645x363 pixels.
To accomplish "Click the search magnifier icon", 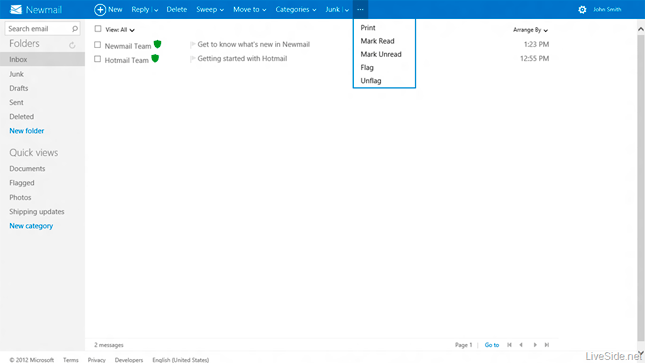I will [75, 29].
